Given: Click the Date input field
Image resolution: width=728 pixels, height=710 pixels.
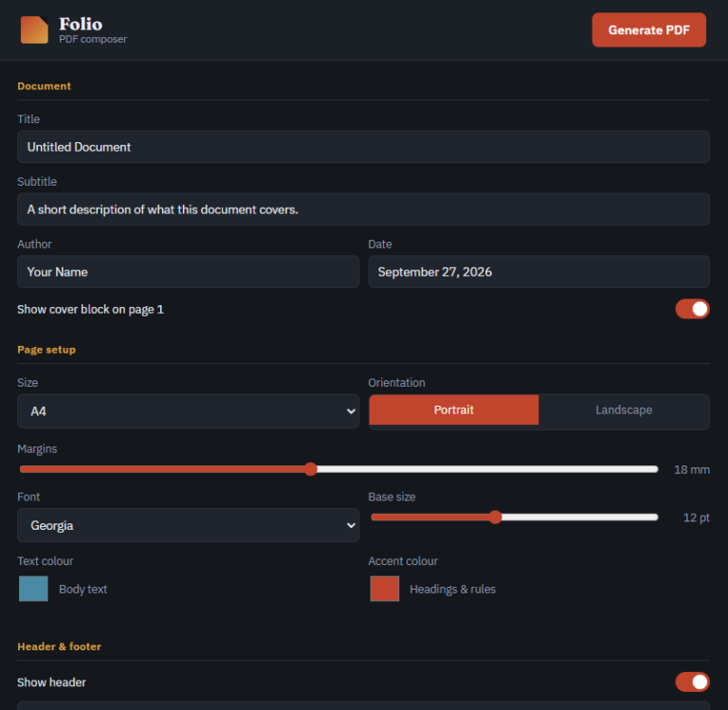Looking at the screenshot, I should pyautogui.click(x=538, y=272).
